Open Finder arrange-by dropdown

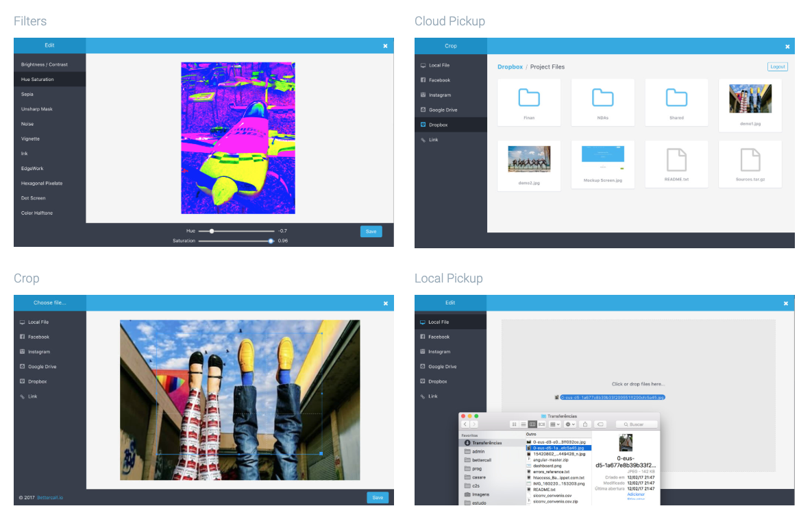coord(554,424)
